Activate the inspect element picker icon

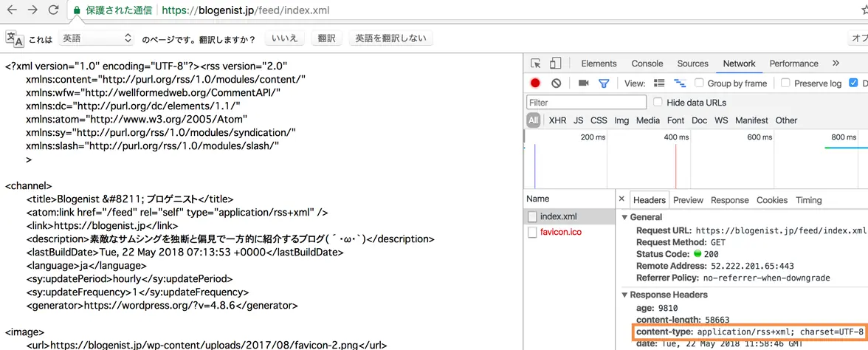click(535, 64)
